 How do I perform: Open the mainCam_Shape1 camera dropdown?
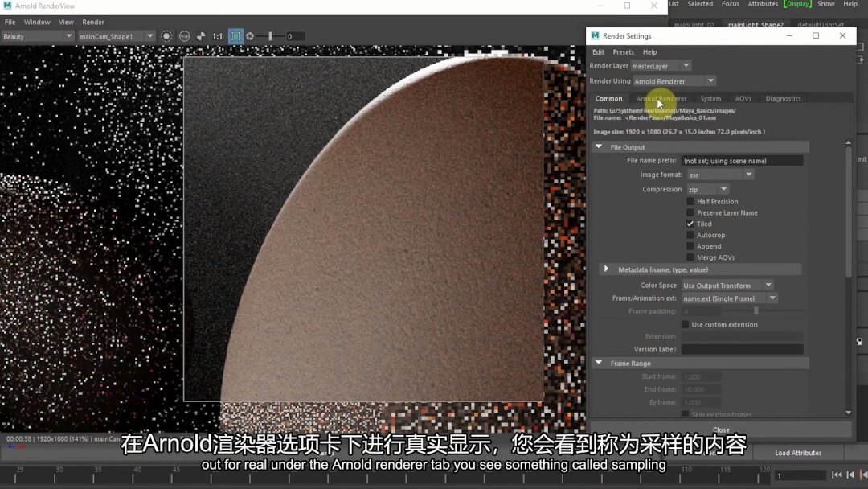[116, 36]
